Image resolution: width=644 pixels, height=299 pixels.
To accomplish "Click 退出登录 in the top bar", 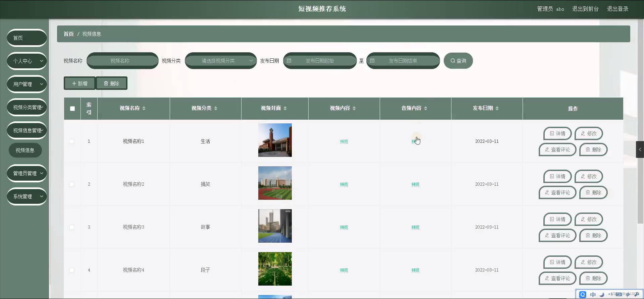I will pos(618,9).
